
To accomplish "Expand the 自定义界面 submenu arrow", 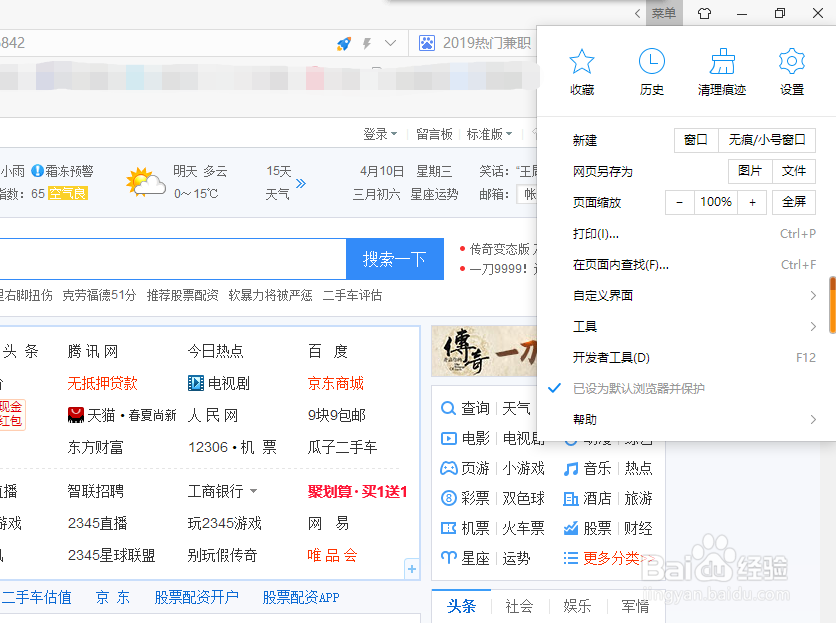I will click(813, 295).
